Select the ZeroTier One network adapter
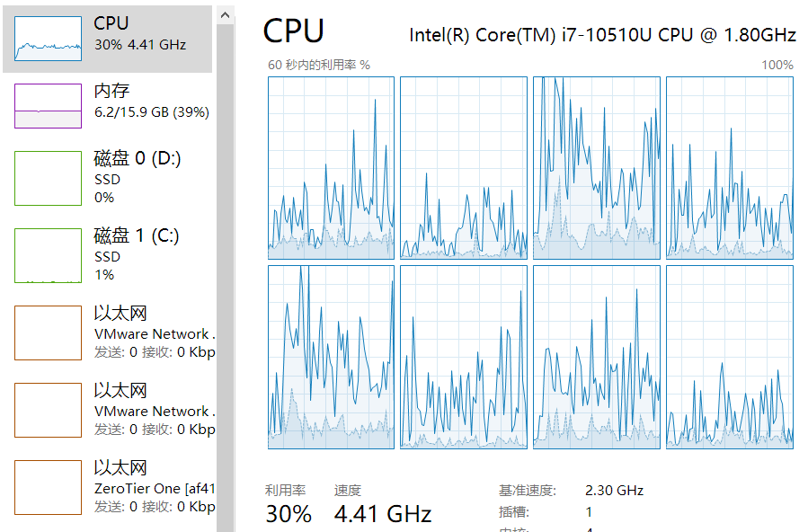The height and width of the screenshot is (532, 808). [155, 488]
